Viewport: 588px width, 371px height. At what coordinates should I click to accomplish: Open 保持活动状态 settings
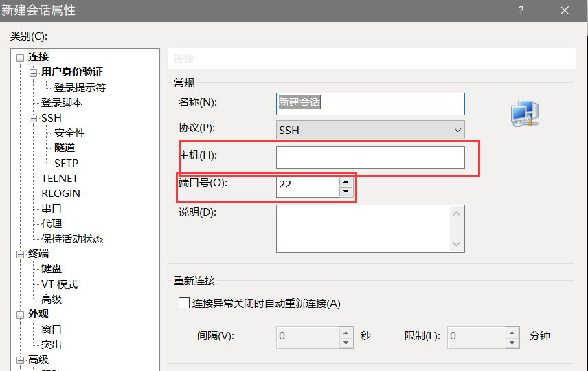click(x=72, y=238)
